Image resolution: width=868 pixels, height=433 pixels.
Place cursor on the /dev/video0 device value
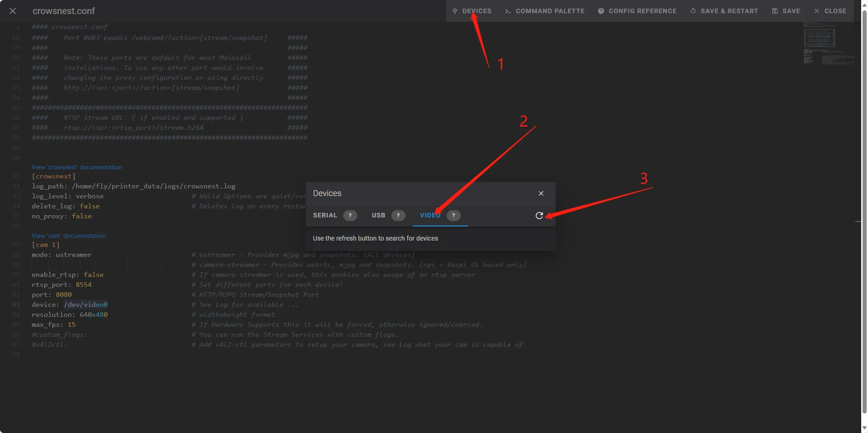pos(85,305)
